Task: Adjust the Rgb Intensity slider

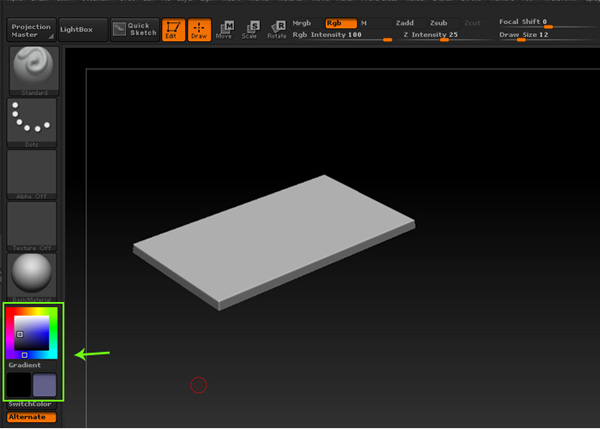Action: (340, 35)
